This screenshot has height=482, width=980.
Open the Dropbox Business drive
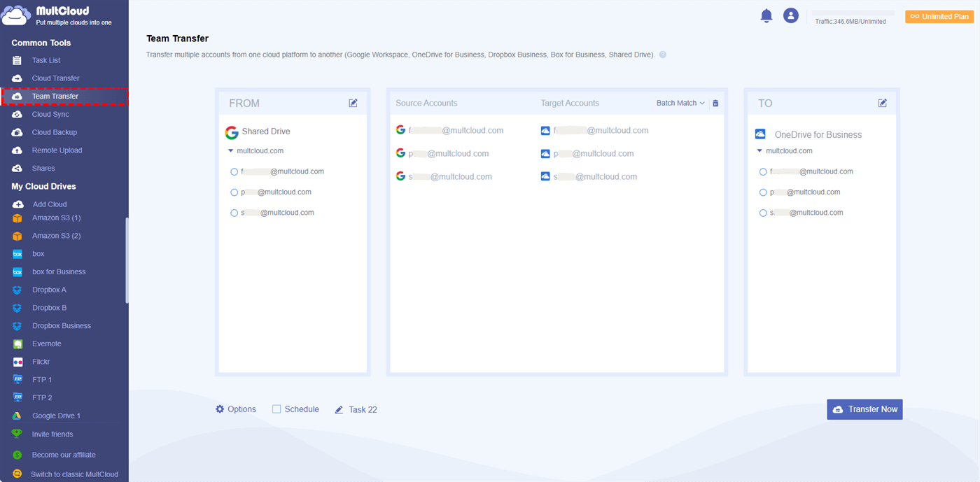[x=62, y=326]
